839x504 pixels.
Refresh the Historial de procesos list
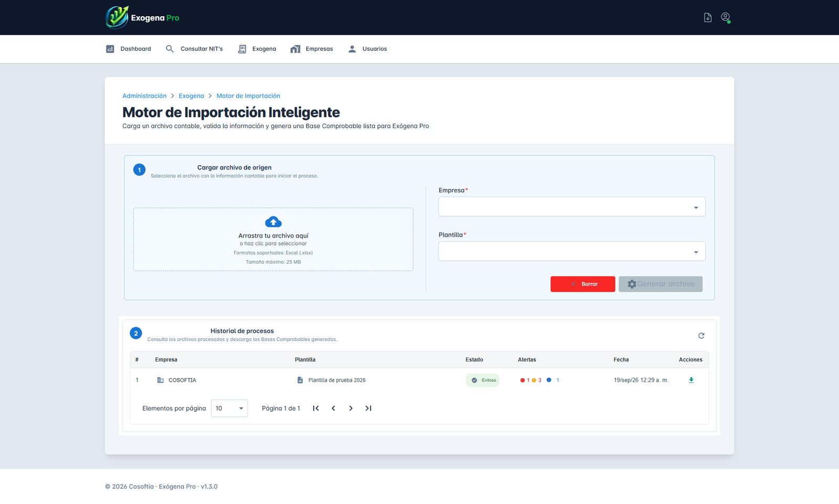701,336
